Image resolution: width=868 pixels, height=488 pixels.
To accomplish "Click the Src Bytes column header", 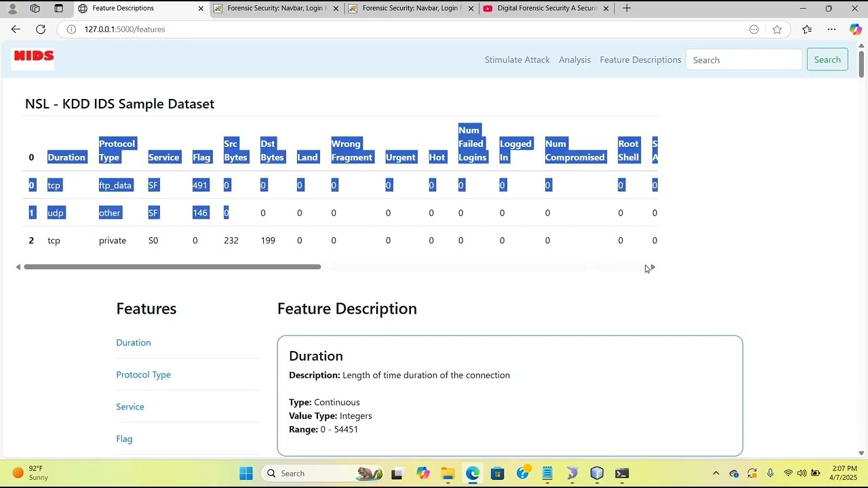I will click(x=235, y=150).
